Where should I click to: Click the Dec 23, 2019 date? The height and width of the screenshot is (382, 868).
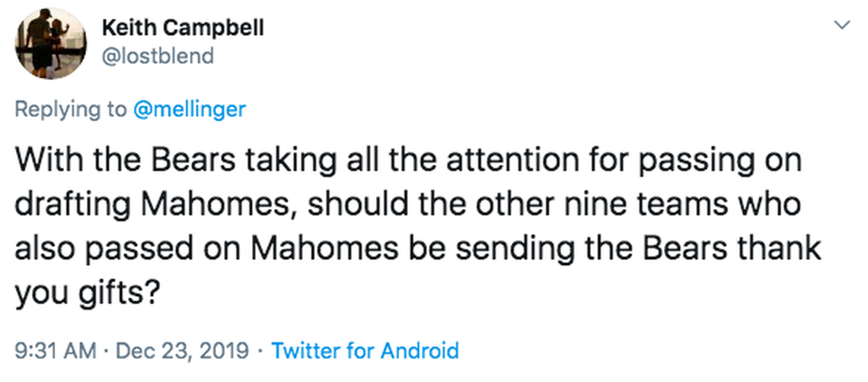(x=183, y=351)
